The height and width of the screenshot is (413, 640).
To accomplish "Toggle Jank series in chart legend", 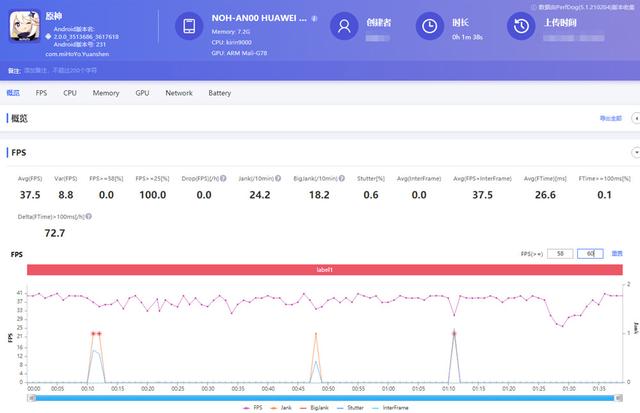I will [x=281, y=408].
